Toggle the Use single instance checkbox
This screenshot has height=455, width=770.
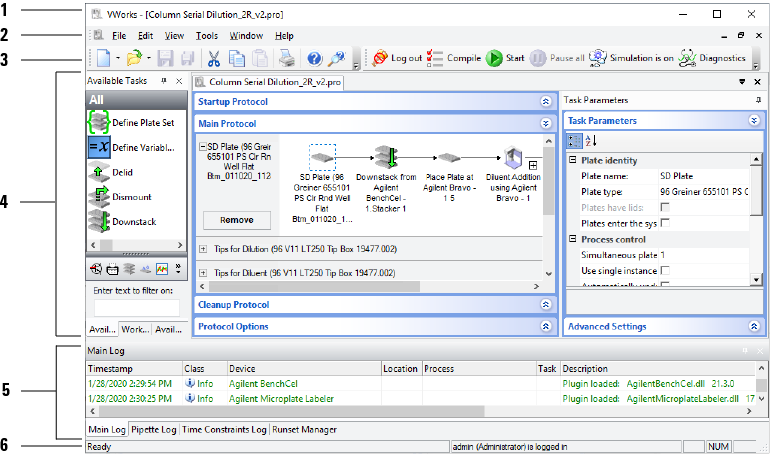tap(665, 270)
